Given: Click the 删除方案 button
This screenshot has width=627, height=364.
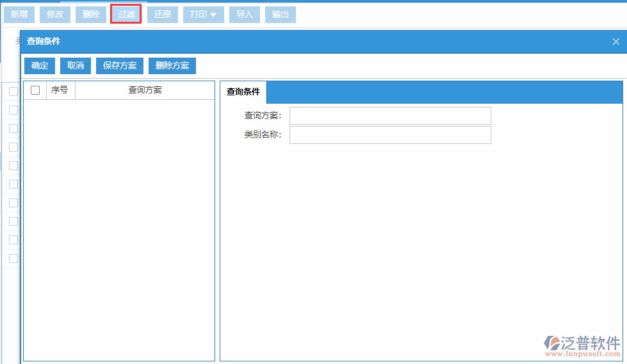Looking at the screenshot, I should tap(172, 65).
